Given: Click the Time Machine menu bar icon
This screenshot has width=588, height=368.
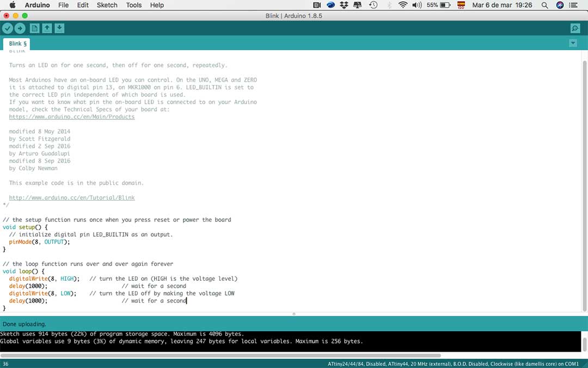Looking at the screenshot, I should pyautogui.click(x=373, y=5).
